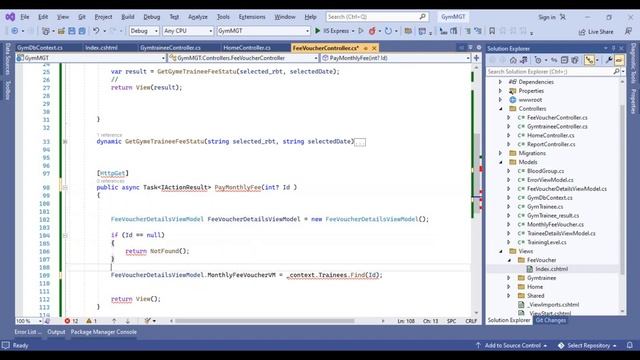
Task: Open the Output panel tab
Action: [56, 332]
